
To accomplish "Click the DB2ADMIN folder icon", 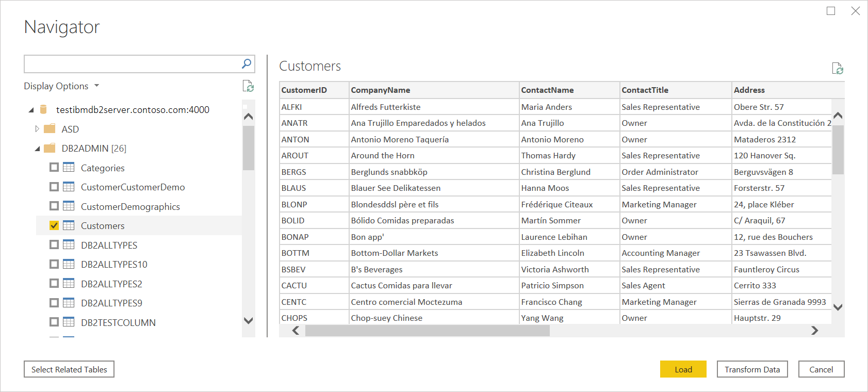I will 50,149.
